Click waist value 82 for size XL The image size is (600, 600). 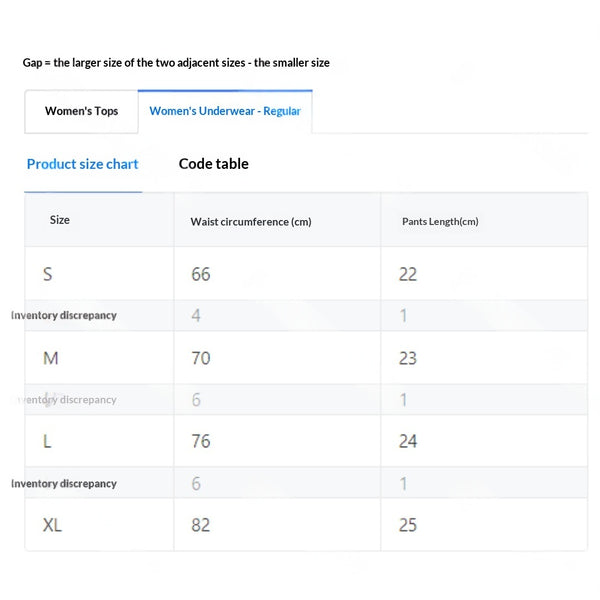tap(201, 525)
